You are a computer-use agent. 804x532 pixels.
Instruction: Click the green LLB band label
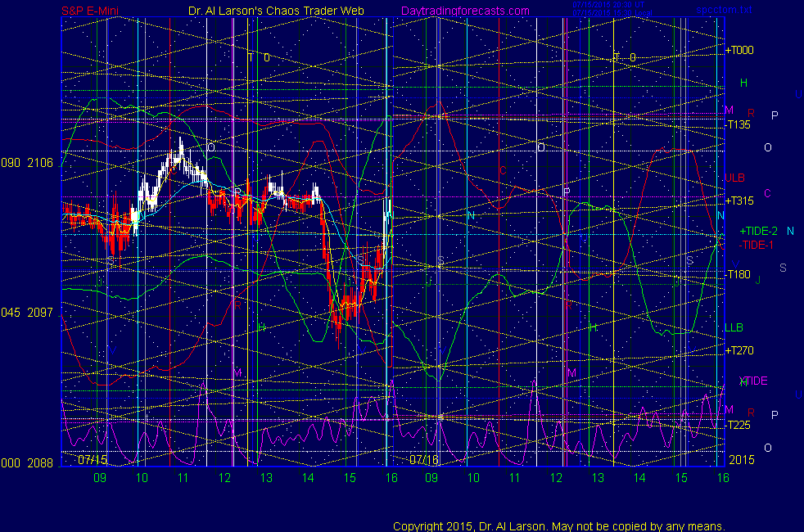[x=734, y=327]
